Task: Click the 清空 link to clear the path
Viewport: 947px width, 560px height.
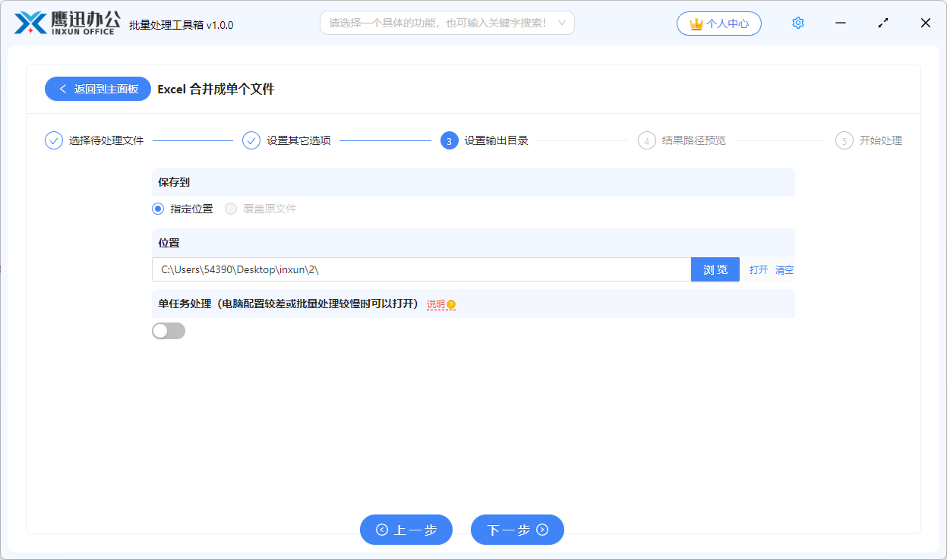Action: click(784, 269)
